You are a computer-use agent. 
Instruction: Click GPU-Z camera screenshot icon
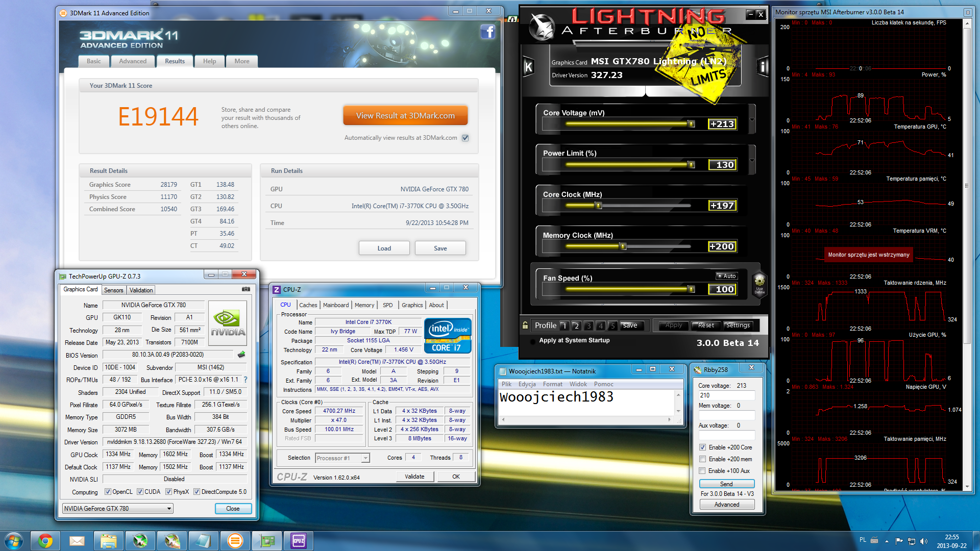(x=246, y=289)
